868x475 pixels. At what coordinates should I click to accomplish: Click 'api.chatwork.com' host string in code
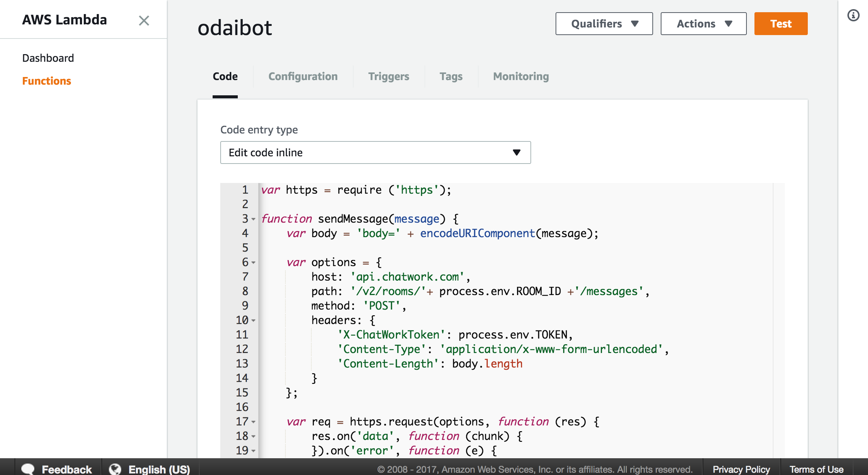407,277
